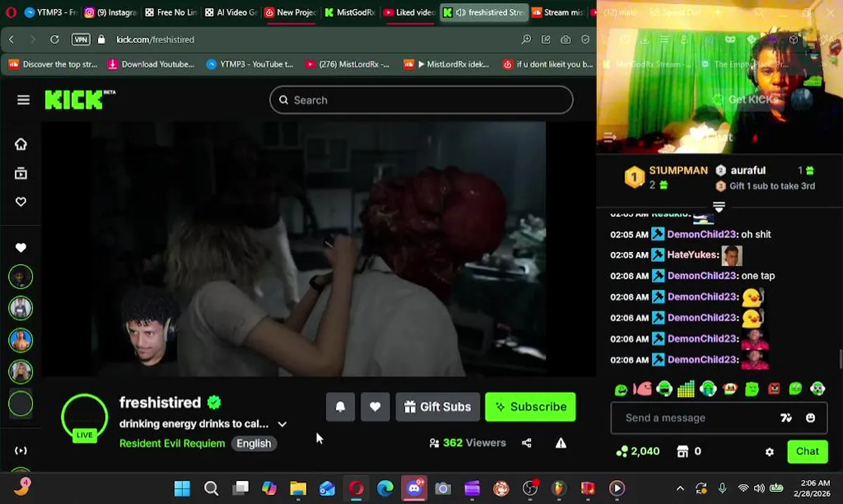The width and height of the screenshot is (843, 504).
Task: Switch to the YTMP3 browser tab
Action: tap(50, 12)
